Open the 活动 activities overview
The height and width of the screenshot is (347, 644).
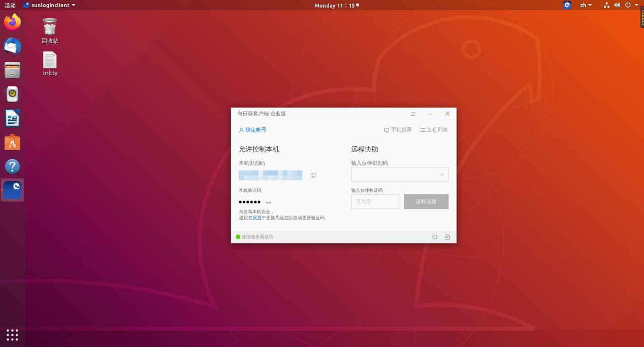[10, 5]
